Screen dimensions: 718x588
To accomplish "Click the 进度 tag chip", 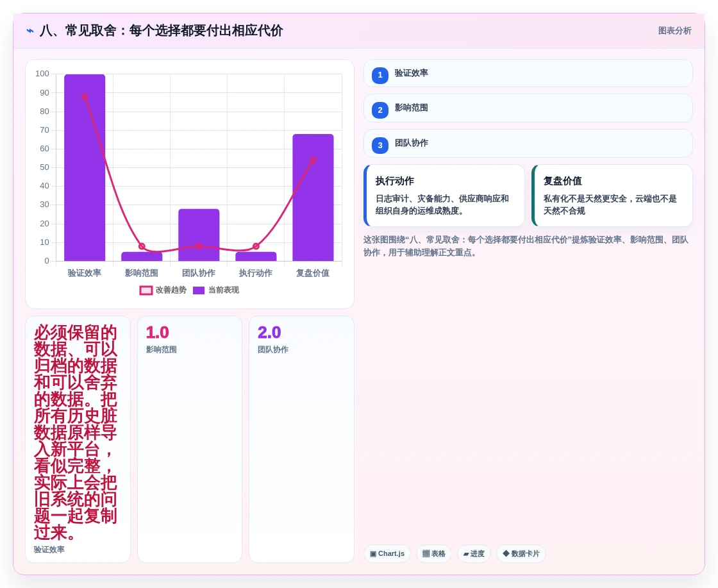I will [x=474, y=553].
